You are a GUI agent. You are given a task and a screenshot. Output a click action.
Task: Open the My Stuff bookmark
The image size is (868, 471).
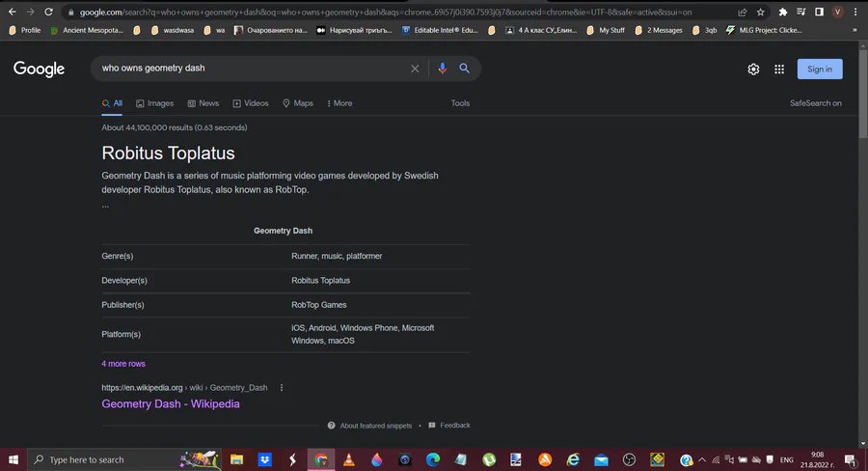point(606,30)
